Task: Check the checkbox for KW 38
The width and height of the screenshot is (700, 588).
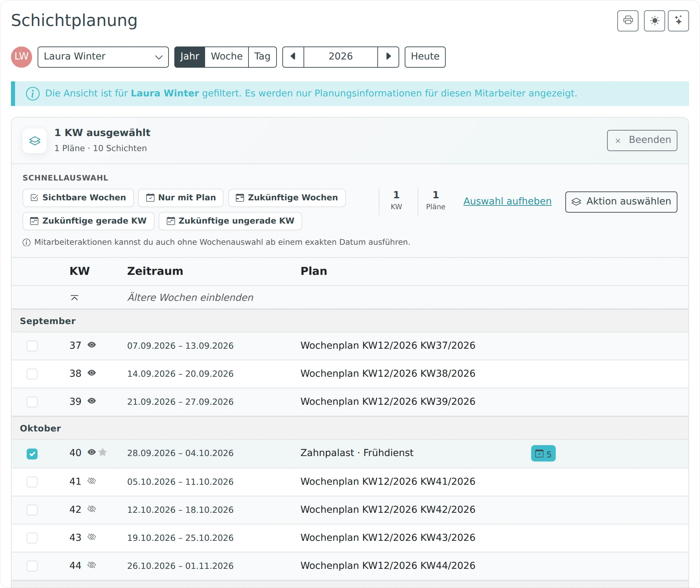Action: tap(32, 374)
